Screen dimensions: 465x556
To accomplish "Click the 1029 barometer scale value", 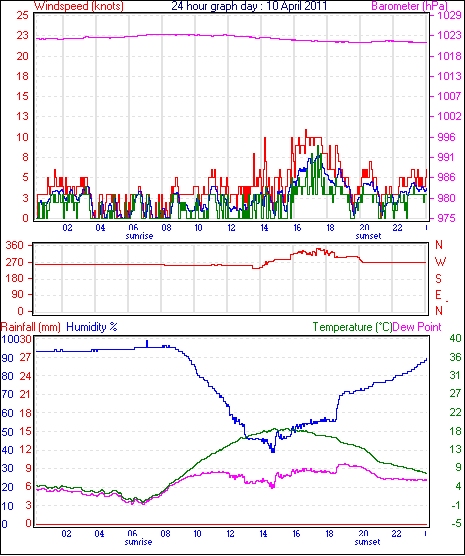I will pos(449,15).
